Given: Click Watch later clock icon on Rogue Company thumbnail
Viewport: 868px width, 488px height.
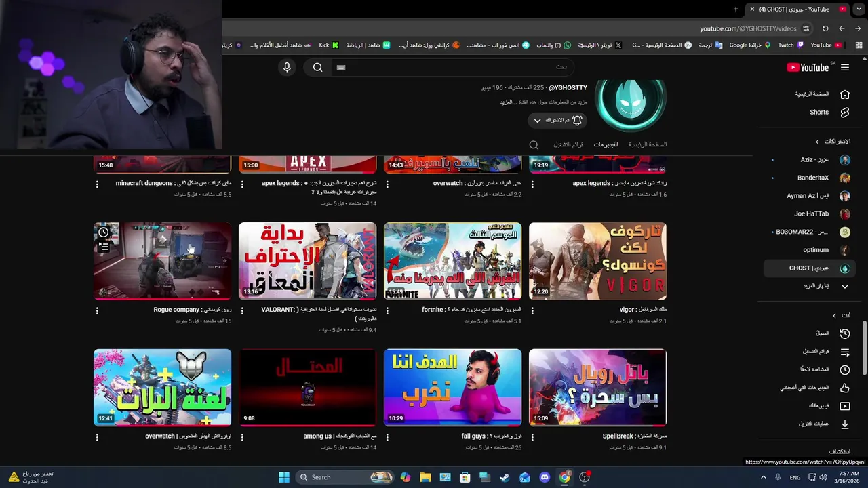Looking at the screenshot, I should (104, 232).
